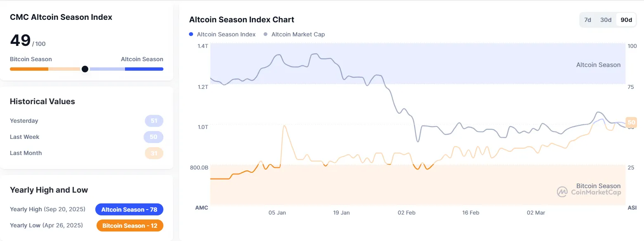
Task: Click the CoinMarketCap watermark logo icon
Action: [x=562, y=192]
